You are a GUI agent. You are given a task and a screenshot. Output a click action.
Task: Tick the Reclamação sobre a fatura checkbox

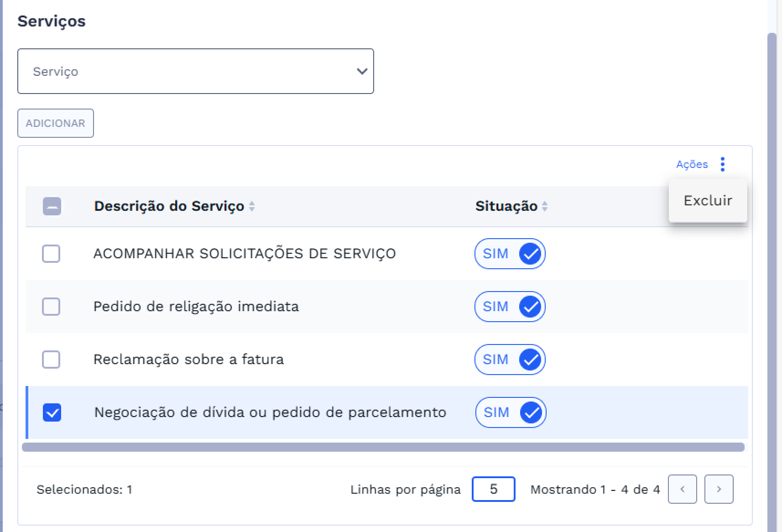(51, 360)
